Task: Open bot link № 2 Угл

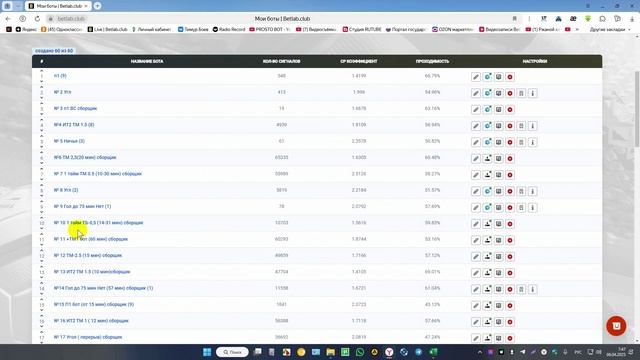Action: tap(62, 92)
